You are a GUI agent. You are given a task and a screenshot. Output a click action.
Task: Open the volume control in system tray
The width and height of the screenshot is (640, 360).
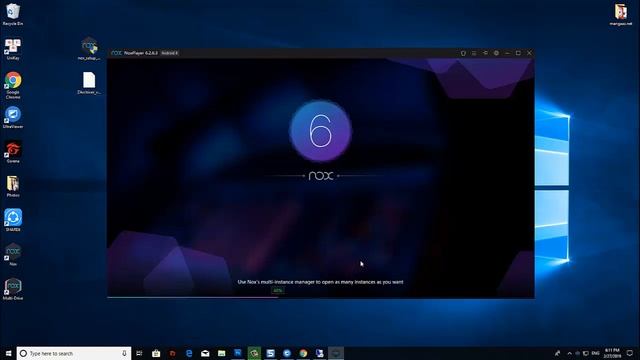(578, 353)
